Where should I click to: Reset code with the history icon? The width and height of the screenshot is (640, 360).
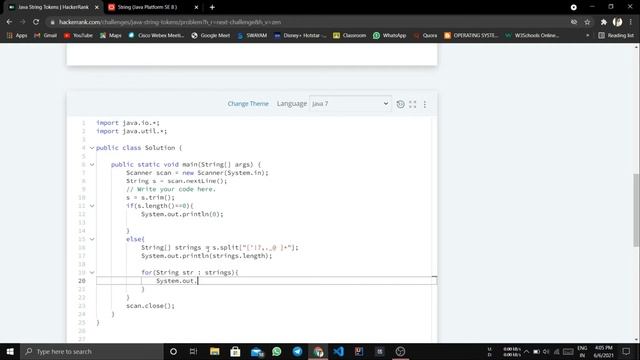click(400, 104)
